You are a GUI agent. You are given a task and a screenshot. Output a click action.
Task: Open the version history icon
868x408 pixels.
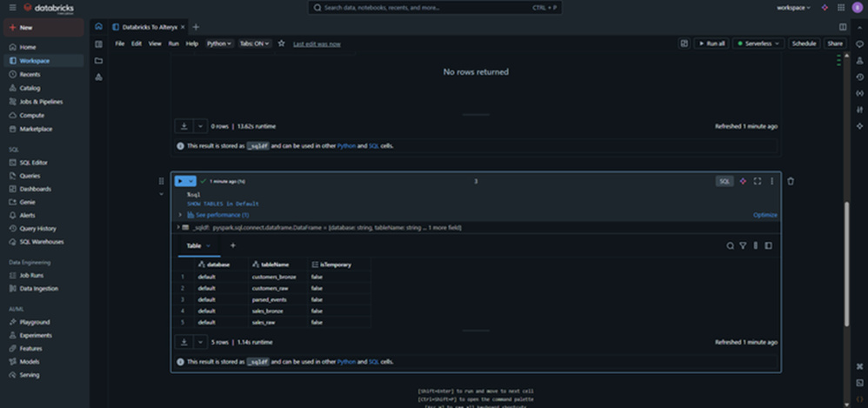[859, 77]
